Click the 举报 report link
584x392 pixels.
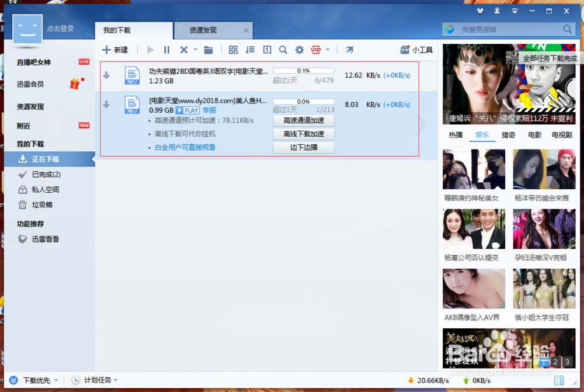pyautogui.click(x=209, y=110)
